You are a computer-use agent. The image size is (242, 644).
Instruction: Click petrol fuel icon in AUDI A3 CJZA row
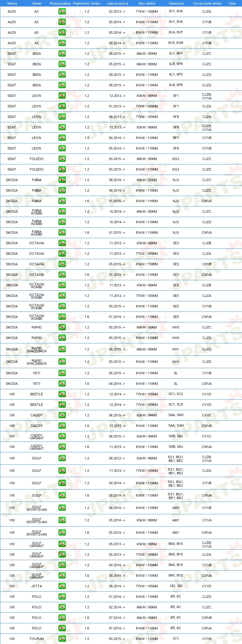(x=62, y=11)
